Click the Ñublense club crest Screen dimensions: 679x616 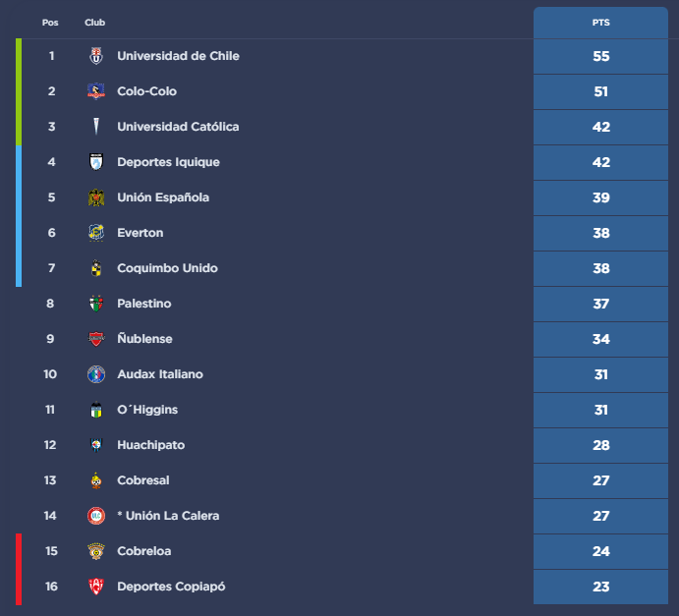pos(95,339)
